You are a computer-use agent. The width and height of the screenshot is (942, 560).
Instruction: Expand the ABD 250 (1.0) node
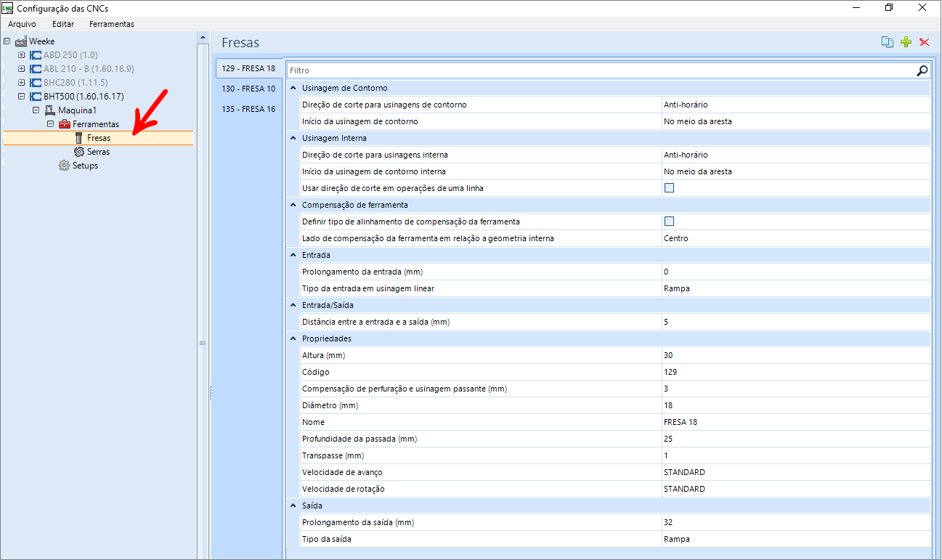coord(22,55)
